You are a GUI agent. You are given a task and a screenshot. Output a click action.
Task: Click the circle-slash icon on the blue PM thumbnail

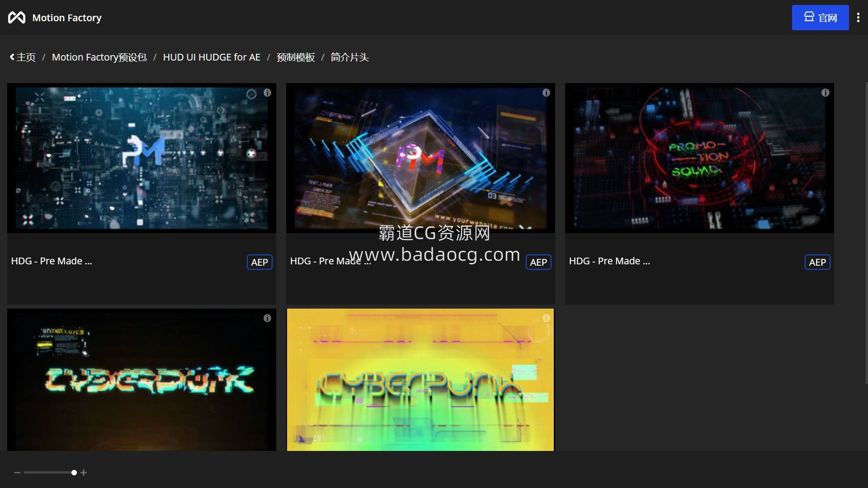point(251,94)
